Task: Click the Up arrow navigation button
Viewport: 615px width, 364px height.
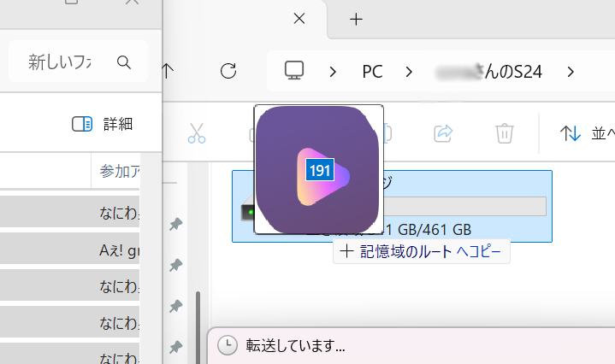Action: pos(169,71)
